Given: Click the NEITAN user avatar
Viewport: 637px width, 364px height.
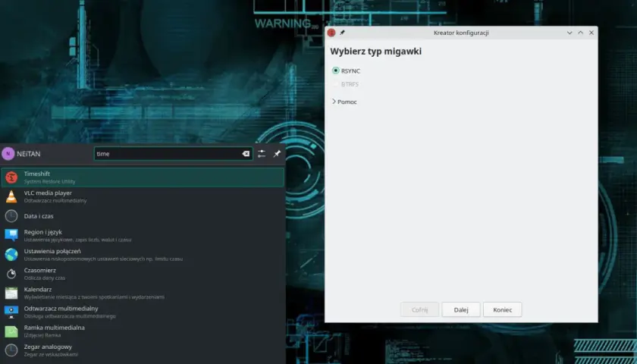Looking at the screenshot, I should tap(8, 154).
